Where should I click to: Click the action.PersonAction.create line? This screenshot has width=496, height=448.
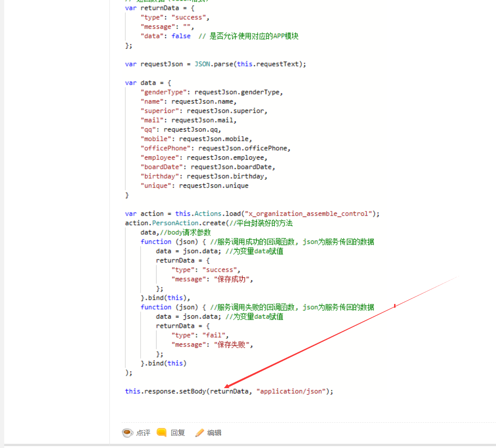click(209, 223)
